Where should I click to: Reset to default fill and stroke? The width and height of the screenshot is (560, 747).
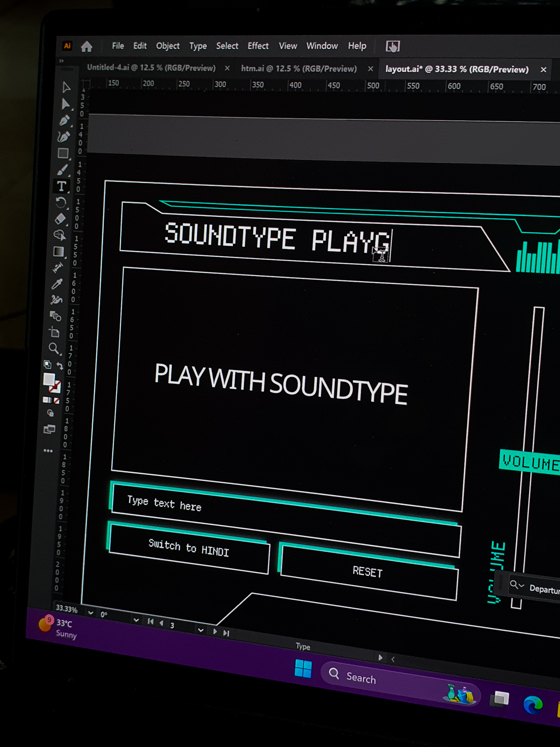click(x=47, y=364)
